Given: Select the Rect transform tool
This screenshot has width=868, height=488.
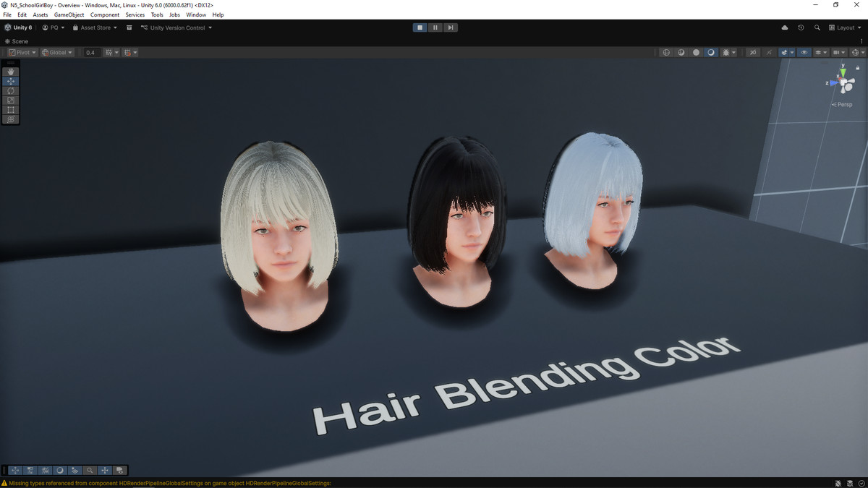Looking at the screenshot, I should [x=11, y=109].
